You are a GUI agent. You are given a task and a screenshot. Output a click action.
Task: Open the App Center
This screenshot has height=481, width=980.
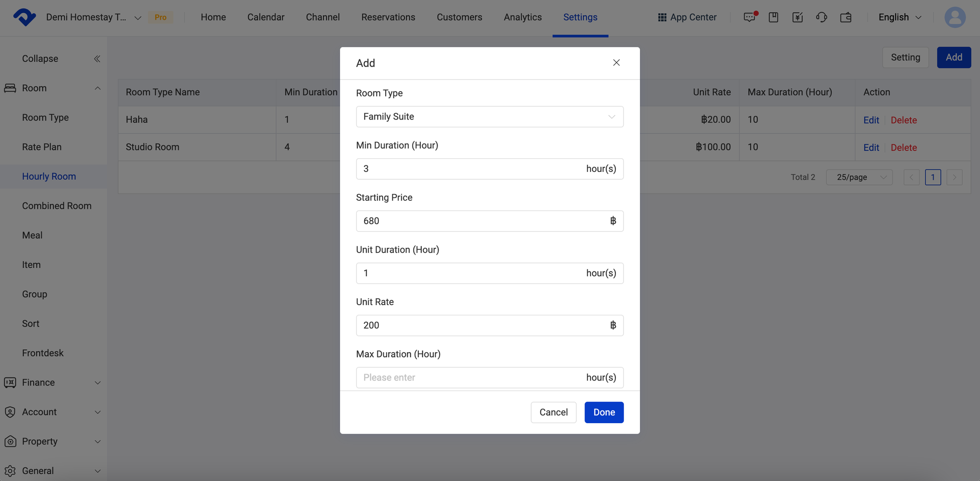(x=686, y=17)
